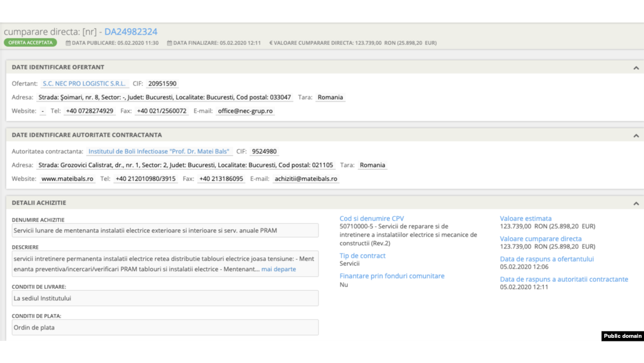Open the Institutul de Boli Infectioase link
Viewport: 644px width, 363px height.
coord(159,151)
